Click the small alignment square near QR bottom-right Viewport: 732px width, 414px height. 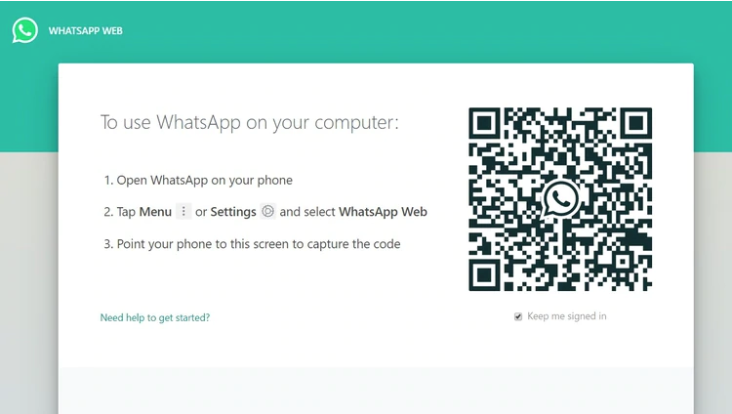pyautogui.click(x=623, y=262)
